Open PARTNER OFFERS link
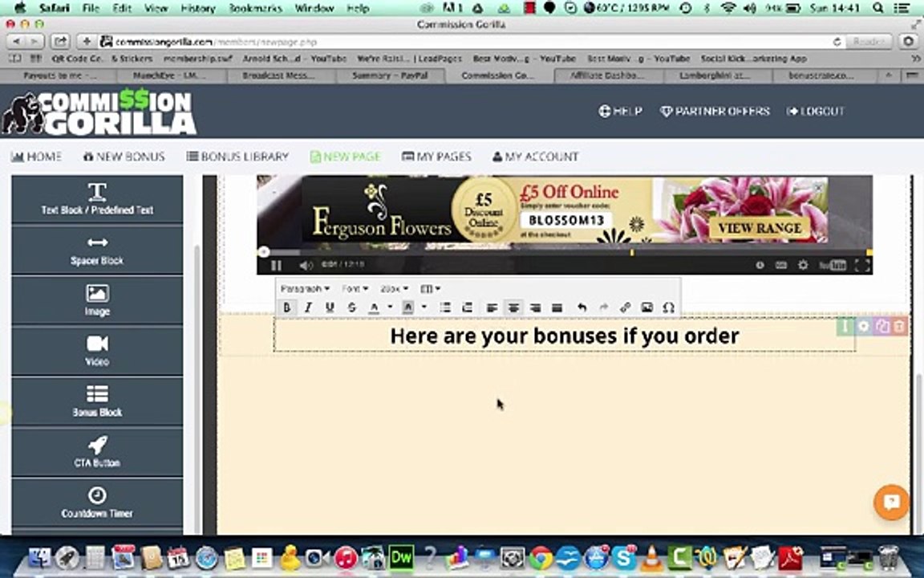The height and width of the screenshot is (578, 924). point(715,111)
